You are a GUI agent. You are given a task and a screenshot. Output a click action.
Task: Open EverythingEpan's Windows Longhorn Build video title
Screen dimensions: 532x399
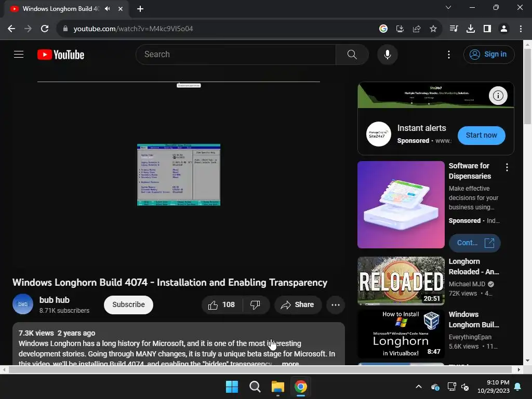474,320
